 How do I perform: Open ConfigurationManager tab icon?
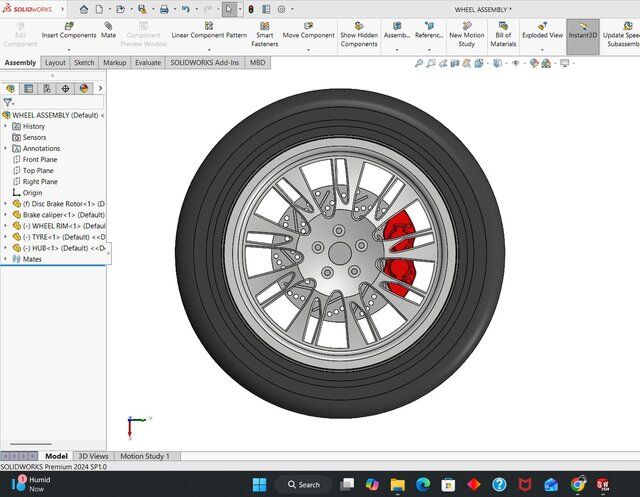point(47,88)
